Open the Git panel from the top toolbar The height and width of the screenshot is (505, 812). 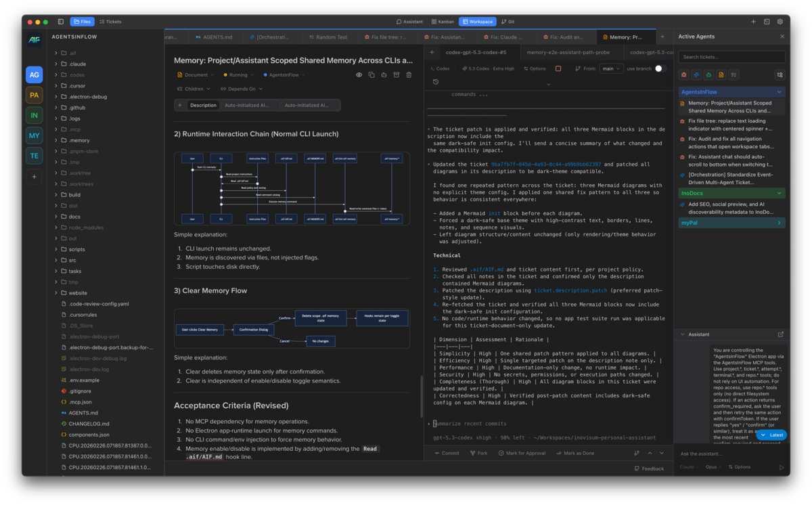click(507, 21)
